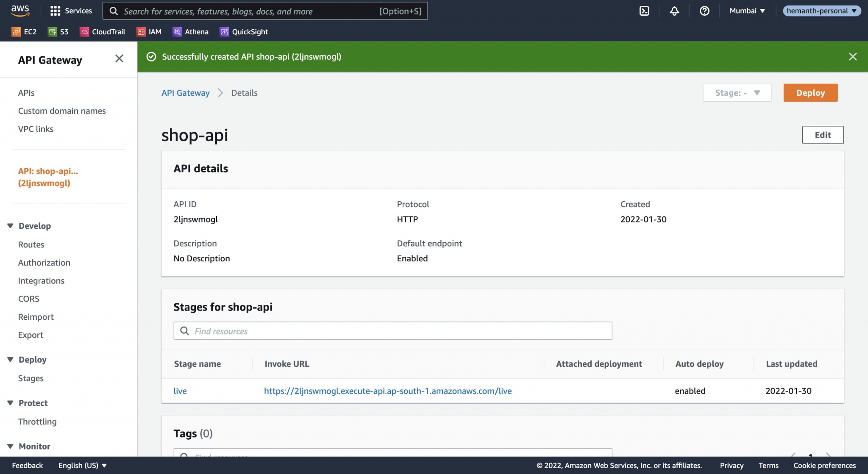
Task: Open QuickSight from the favorites bar
Action: [244, 31]
